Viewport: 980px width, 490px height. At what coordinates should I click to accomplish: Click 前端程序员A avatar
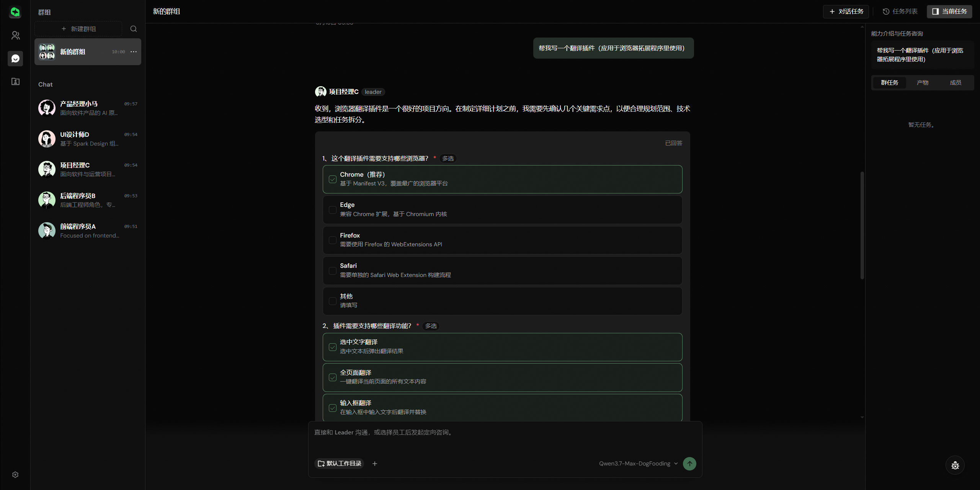pos(47,231)
